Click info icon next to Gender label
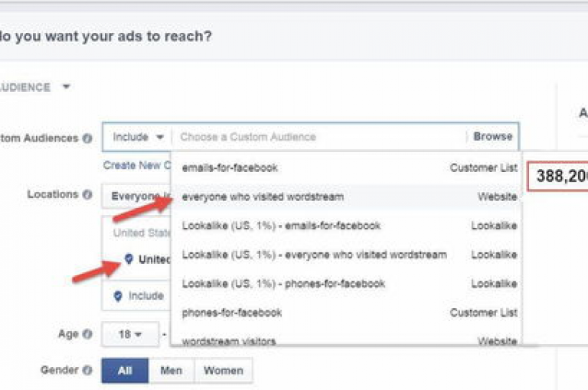This screenshot has width=588, height=390. click(x=87, y=370)
